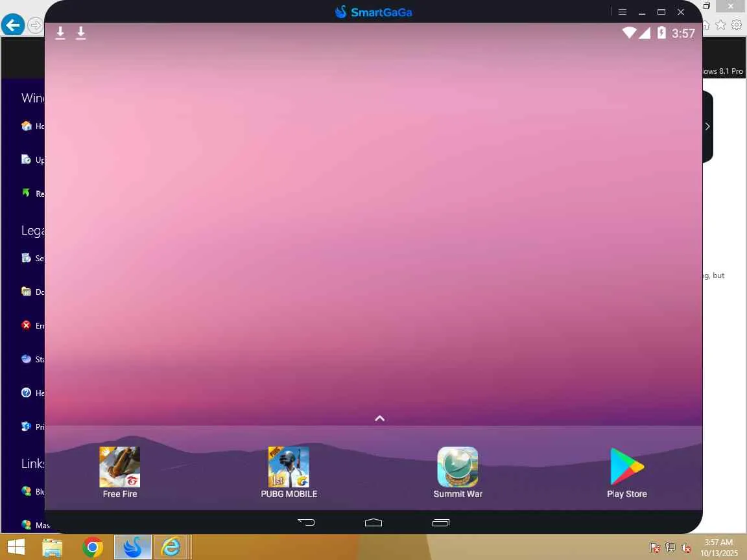The width and height of the screenshot is (747, 560).
Task: Open File Explorer from the taskbar
Action: (x=53, y=548)
